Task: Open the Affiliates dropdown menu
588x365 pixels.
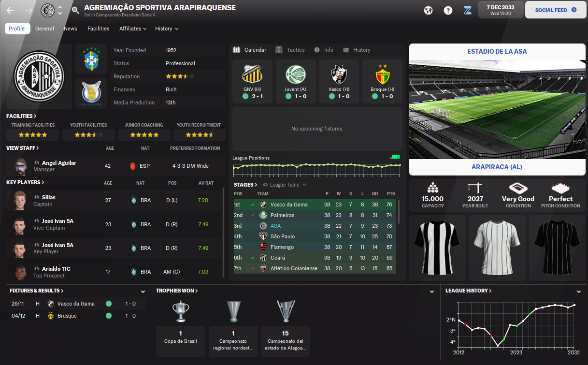Action: click(133, 29)
